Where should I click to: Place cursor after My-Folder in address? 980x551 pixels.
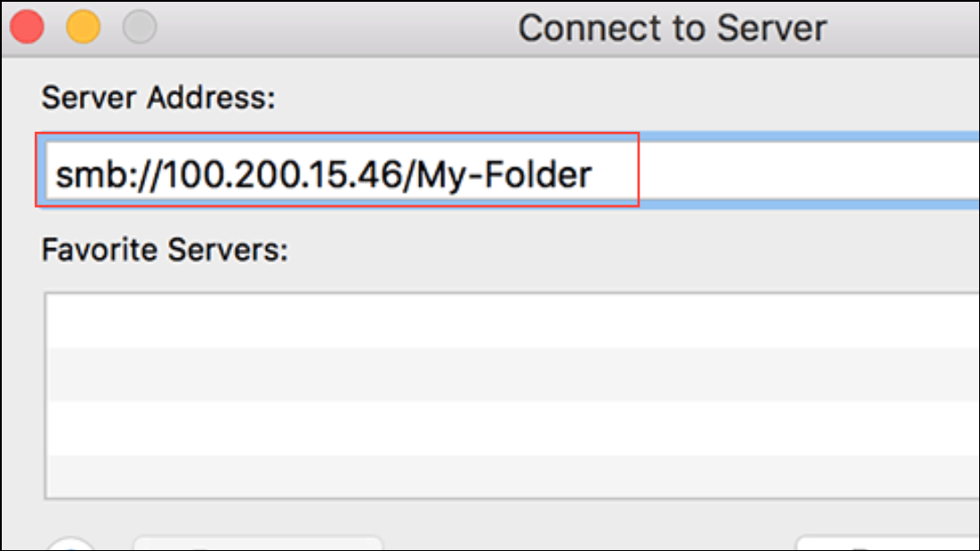593,174
